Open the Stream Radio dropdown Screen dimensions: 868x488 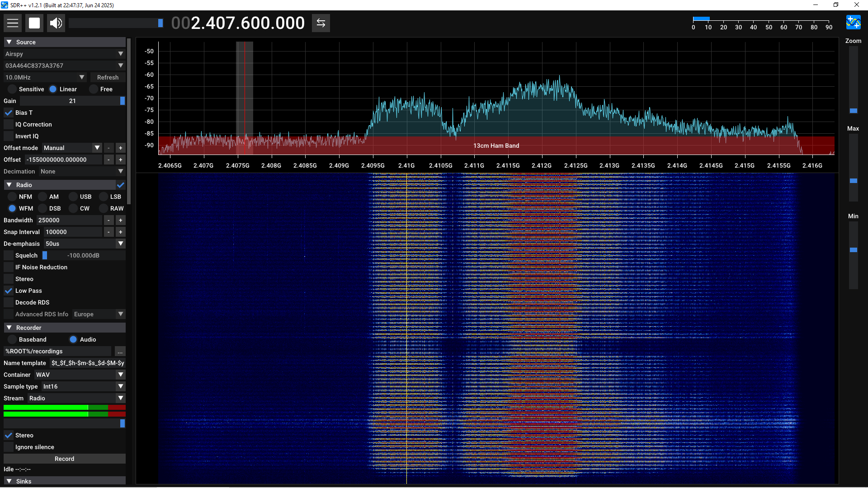point(76,398)
